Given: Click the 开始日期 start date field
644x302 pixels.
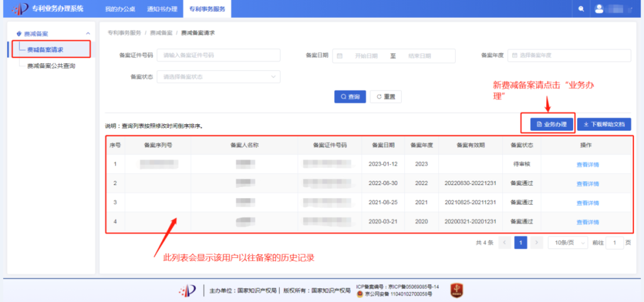Looking at the screenshot, I should click(x=366, y=56).
